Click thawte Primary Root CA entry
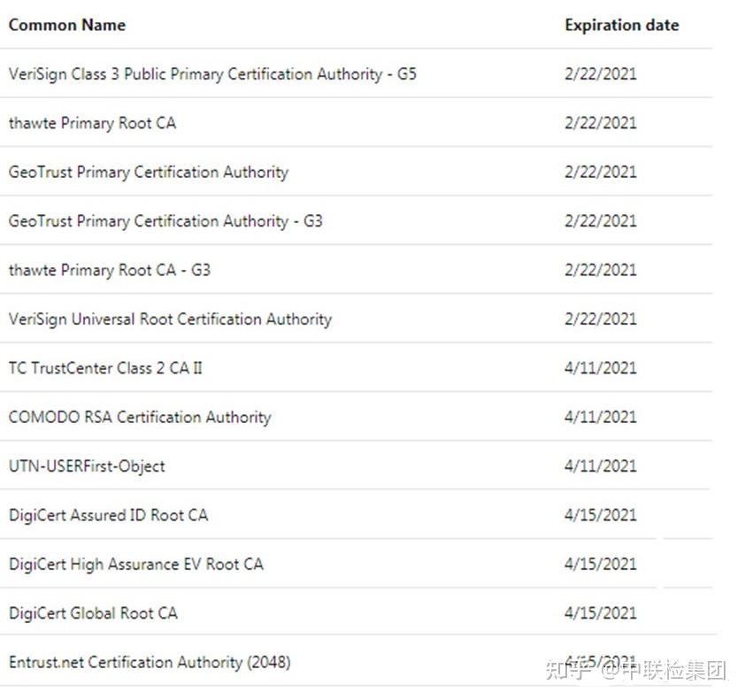The width and height of the screenshot is (745, 700). pyautogui.click(x=92, y=123)
